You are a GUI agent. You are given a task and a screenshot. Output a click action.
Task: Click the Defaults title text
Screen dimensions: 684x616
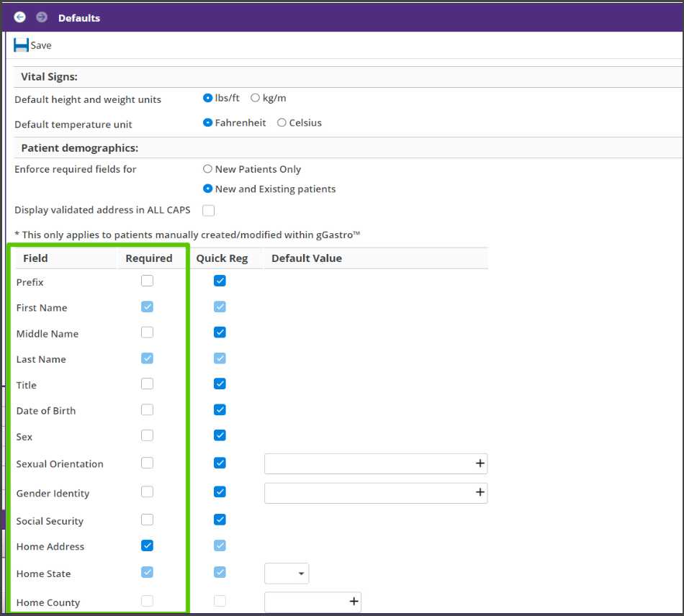pos(79,18)
